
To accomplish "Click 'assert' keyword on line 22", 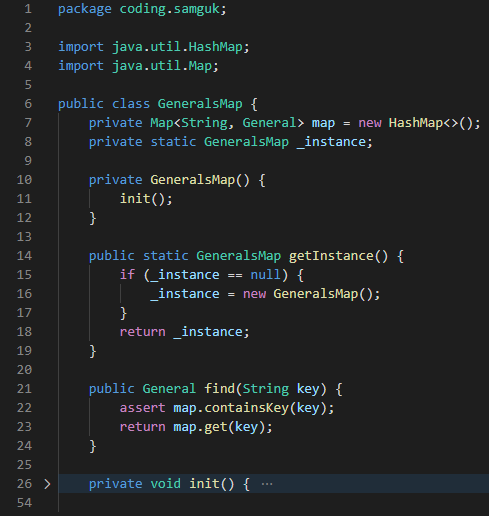I will (142, 408).
